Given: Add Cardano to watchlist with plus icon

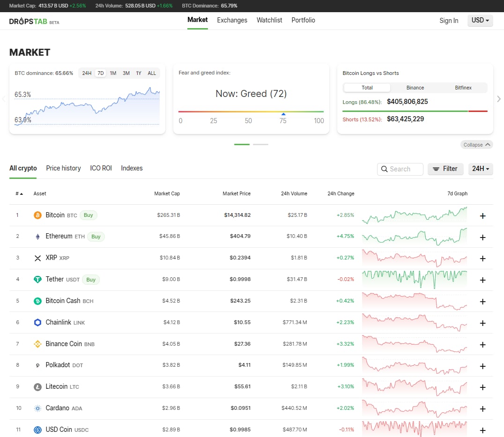Looking at the screenshot, I should click(x=482, y=409).
